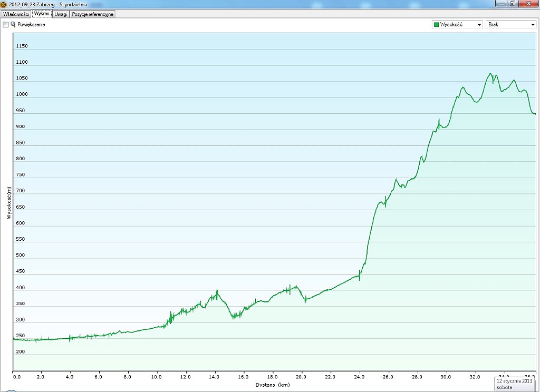Click the green Wysokość color swatch
The image size is (540, 392).
(x=436, y=25)
